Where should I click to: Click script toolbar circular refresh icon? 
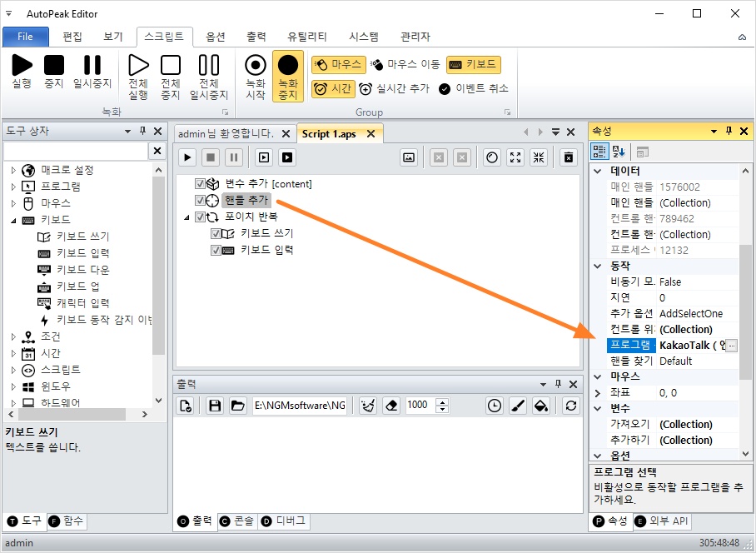tap(492, 157)
